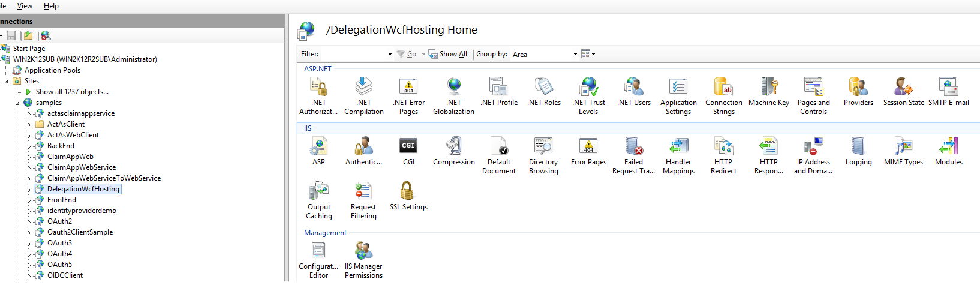Open the view mode dropdown button
This screenshot has height=285, width=980.
(588, 54)
